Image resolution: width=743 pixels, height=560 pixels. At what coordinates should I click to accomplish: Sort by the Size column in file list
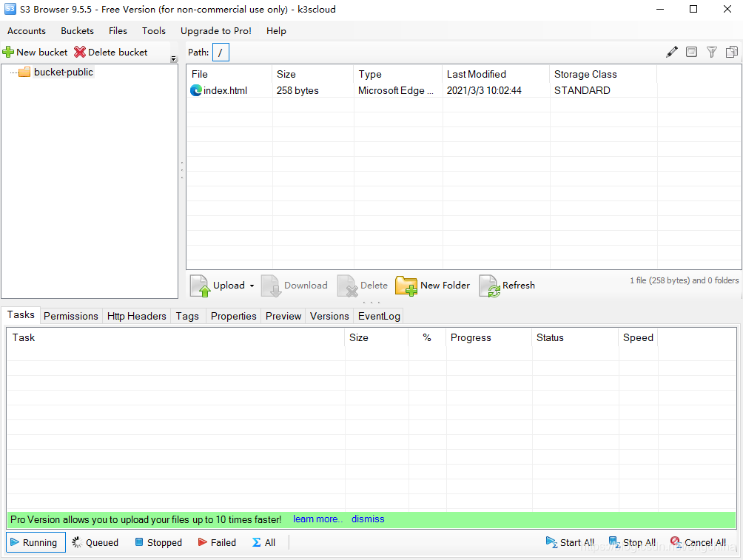pyautogui.click(x=313, y=74)
